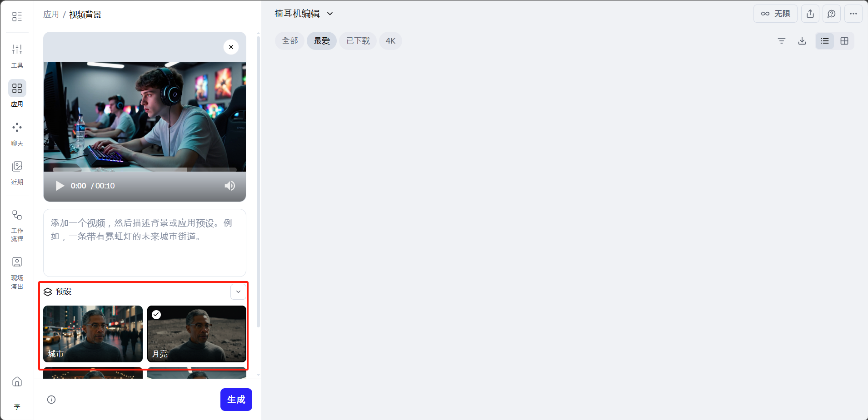The width and height of the screenshot is (868, 420).
Task: Open the 现场演出 live sidebar icon
Action: pos(17,273)
